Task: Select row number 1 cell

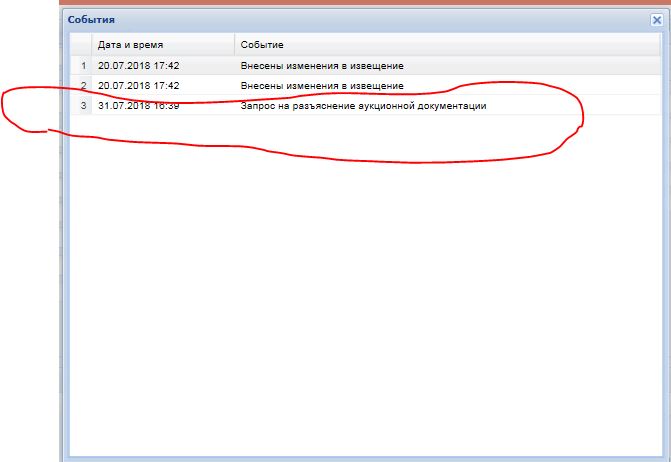Action: pos(83,66)
